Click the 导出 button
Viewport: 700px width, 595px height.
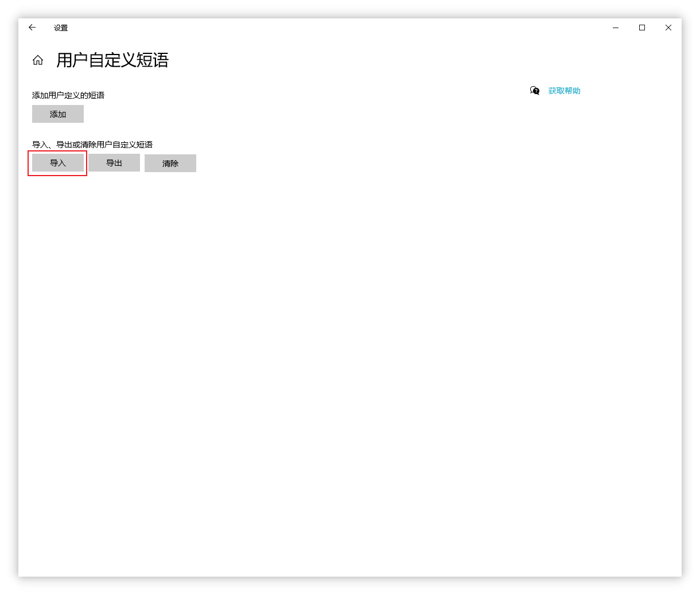click(114, 163)
